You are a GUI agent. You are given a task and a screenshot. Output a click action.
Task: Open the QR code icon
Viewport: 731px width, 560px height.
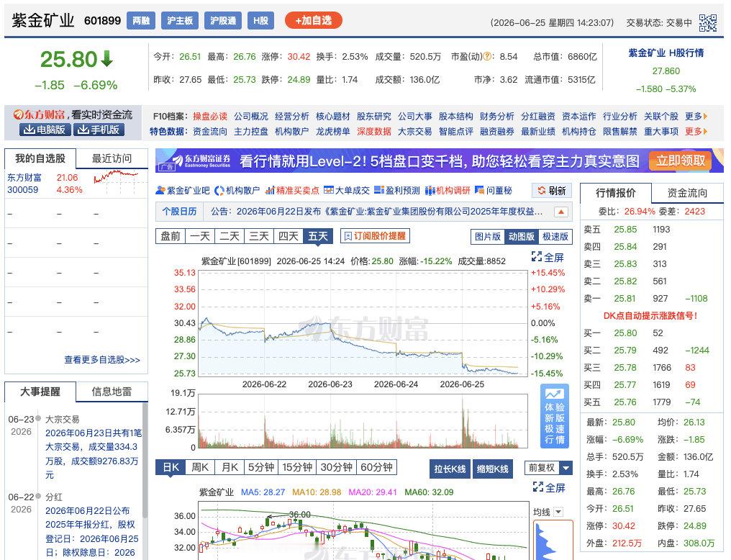tap(707, 22)
